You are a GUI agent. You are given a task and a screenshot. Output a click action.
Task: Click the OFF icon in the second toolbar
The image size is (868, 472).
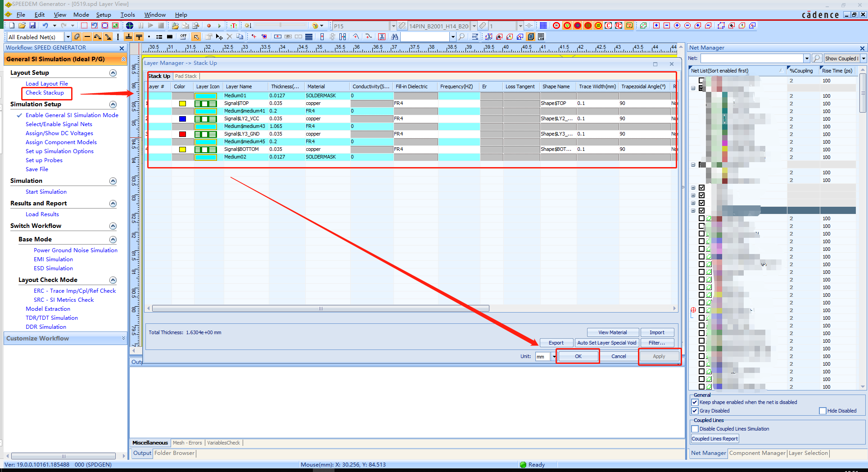(x=183, y=36)
